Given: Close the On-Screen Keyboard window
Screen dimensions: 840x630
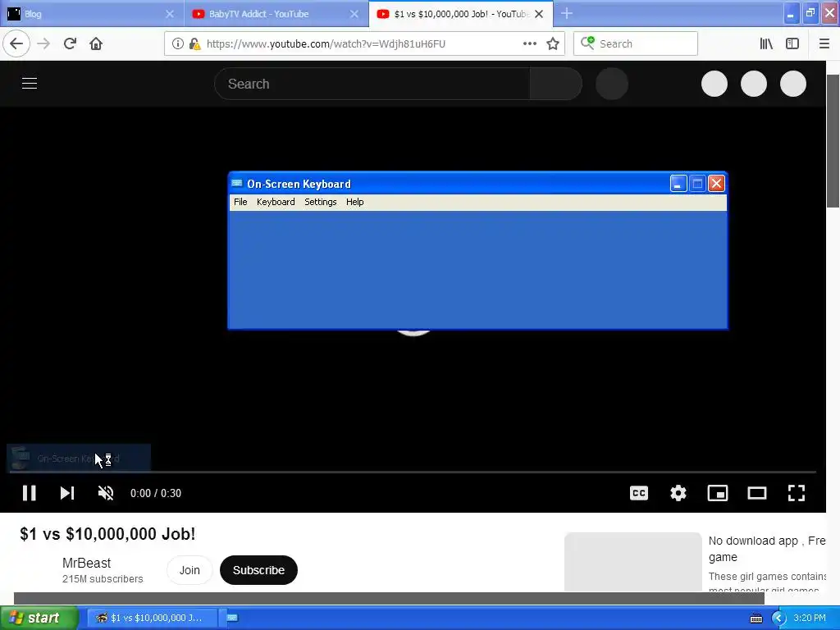Looking at the screenshot, I should click(x=716, y=184).
